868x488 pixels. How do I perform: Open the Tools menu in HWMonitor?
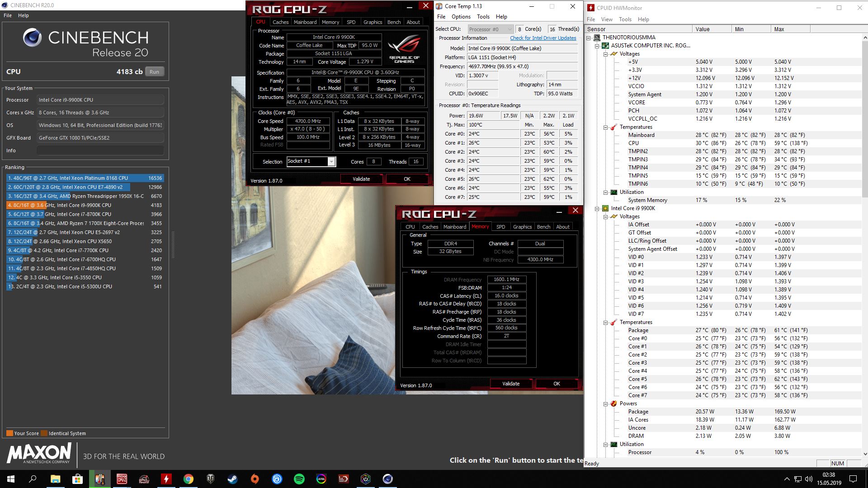(625, 19)
